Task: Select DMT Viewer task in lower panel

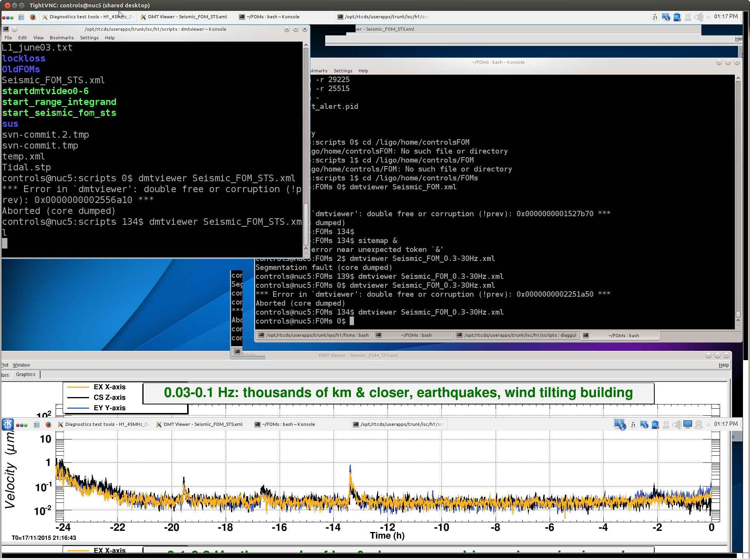Action: (x=200, y=424)
